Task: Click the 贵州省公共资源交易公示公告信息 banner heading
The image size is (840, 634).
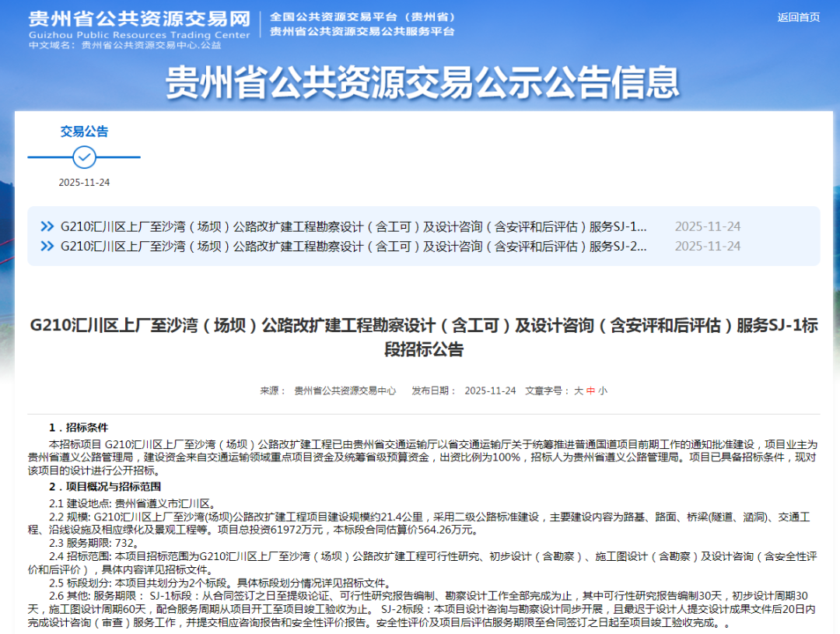Action: [422, 82]
